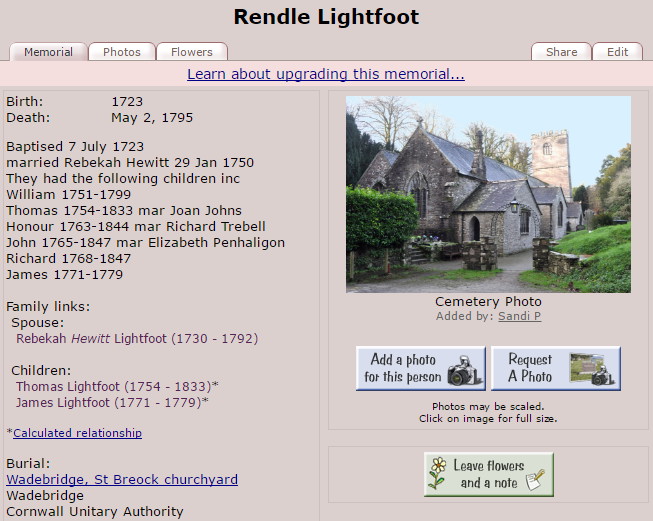
Task: Open child James Lightfoot (1771 - 1779) link
Action: (112, 402)
